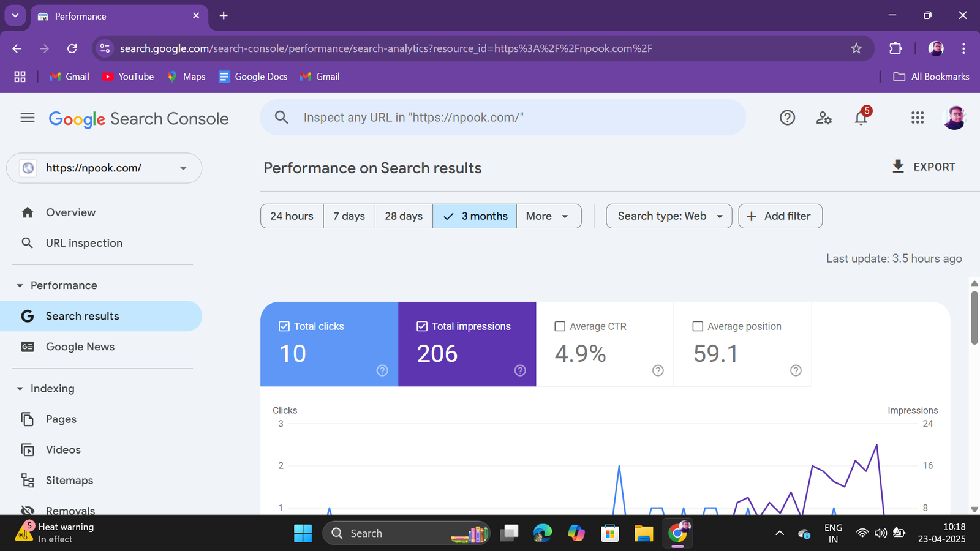980x551 pixels.
Task: Select the 3 months range
Action: click(x=475, y=216)
